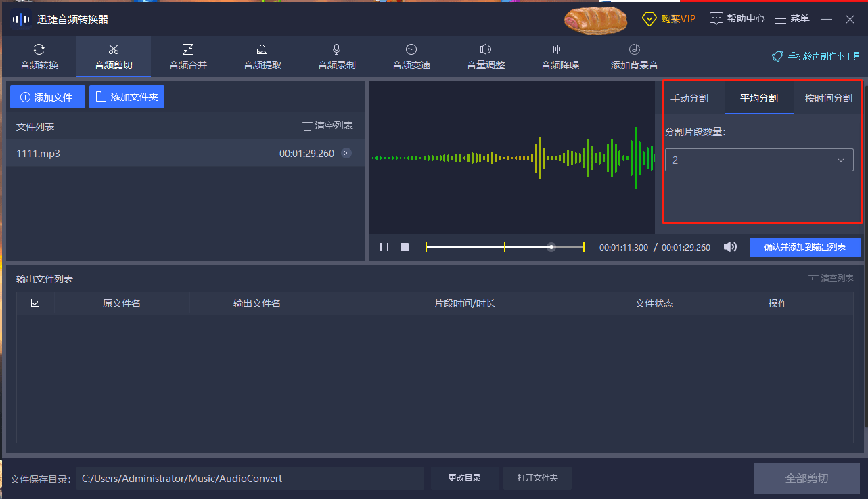The height and width of the screenshot is (499, 868).
Task: Select the 添加背景音 background sound tab
Action: coord(635,57)
